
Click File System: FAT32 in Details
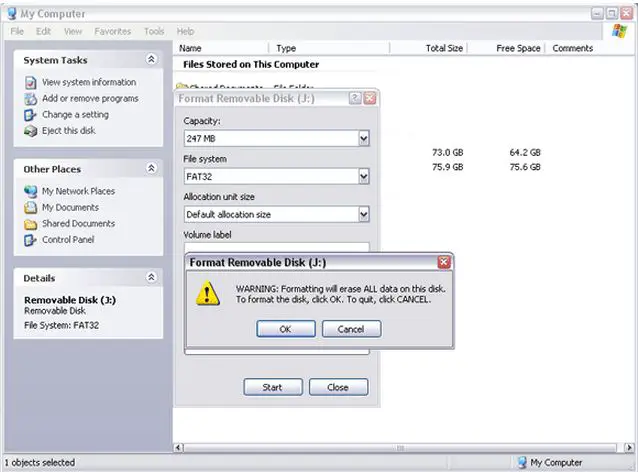click(x=61, y=325)
